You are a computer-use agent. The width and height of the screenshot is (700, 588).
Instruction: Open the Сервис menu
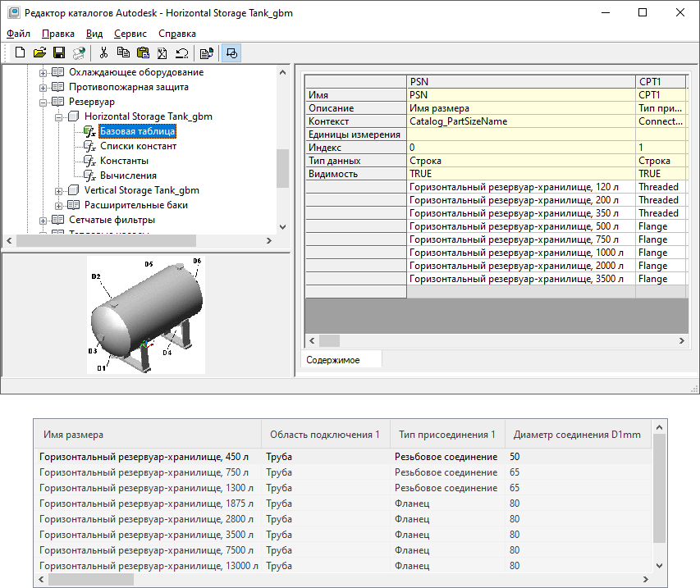[130, 34]
